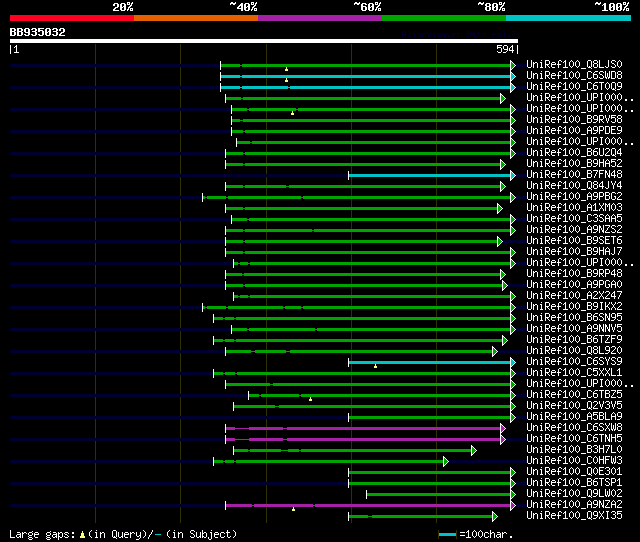This screenshot has width=640, height=542.
Task: Open the UniRef100_C6SWD8 hit label
Action: click(574, 76)
